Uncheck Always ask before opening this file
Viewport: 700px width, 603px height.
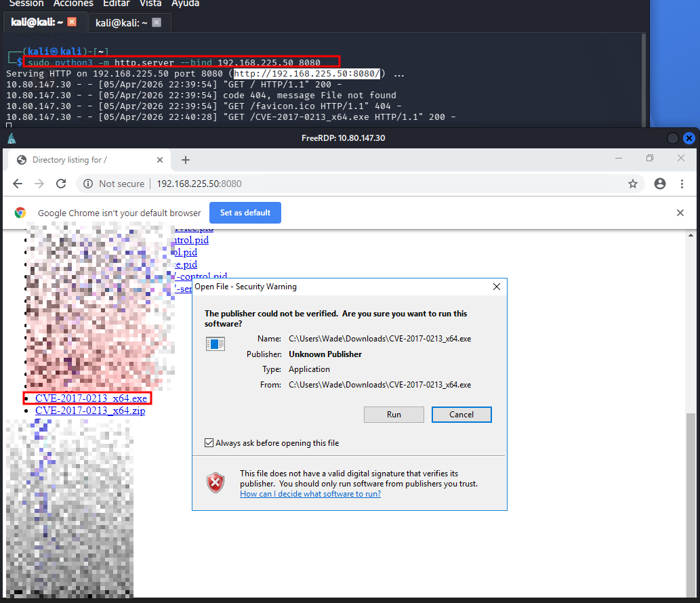point(209,443)
